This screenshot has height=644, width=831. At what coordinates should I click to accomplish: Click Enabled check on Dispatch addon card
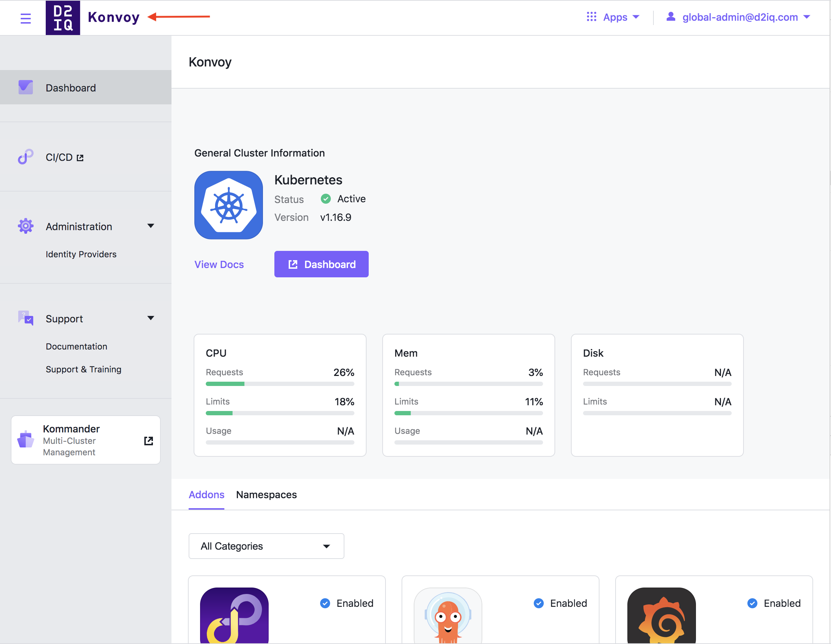coord(325,603)
